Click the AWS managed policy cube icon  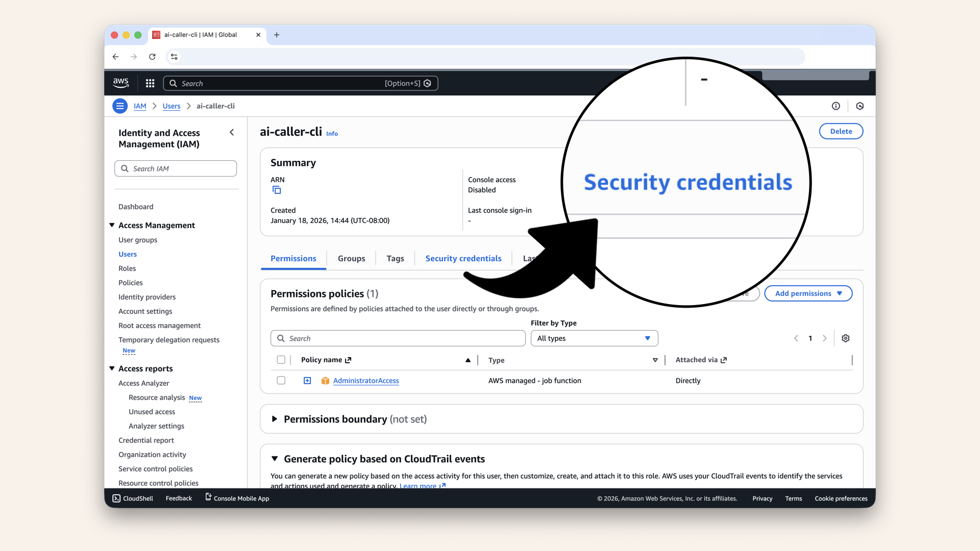[325, 381]
